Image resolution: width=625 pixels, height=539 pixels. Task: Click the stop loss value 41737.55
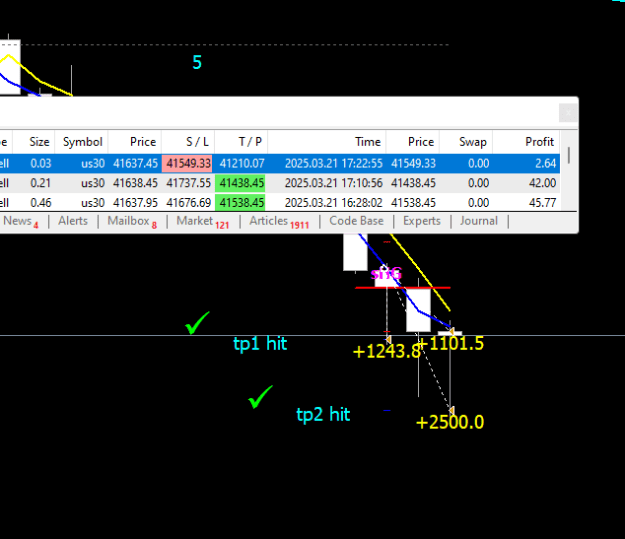point(188,183)
